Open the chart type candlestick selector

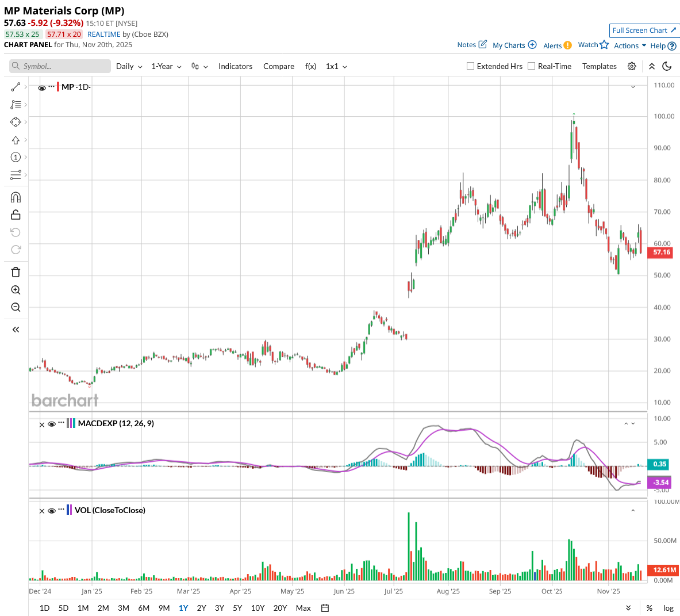coord(199,66)
